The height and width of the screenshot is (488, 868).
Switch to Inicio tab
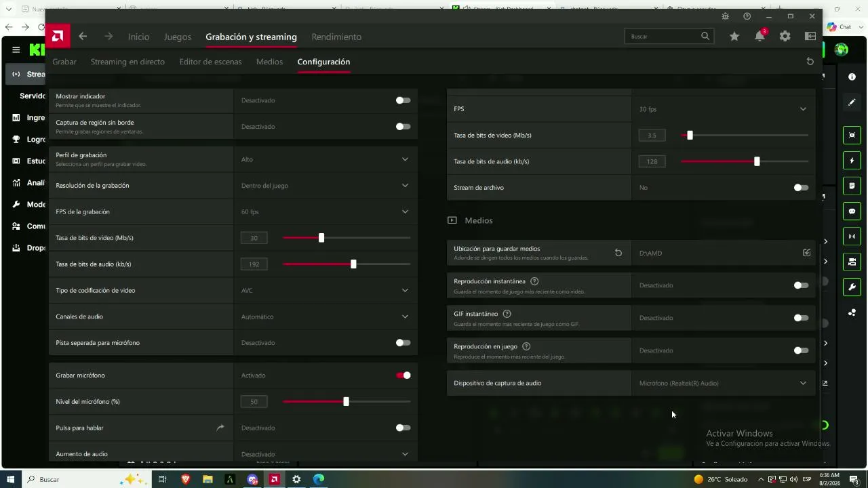(138, 37)
